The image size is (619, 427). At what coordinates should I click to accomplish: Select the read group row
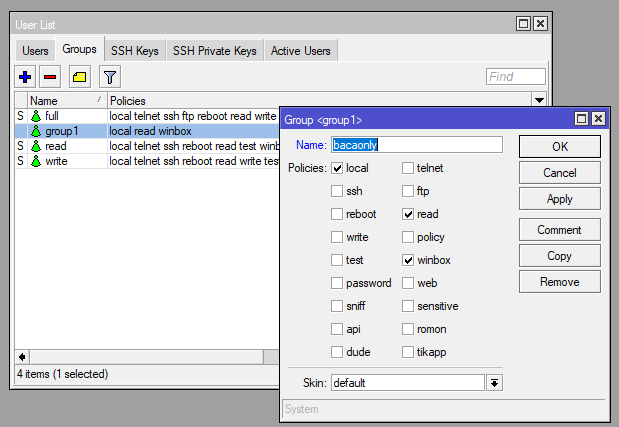tap(147, 146)
